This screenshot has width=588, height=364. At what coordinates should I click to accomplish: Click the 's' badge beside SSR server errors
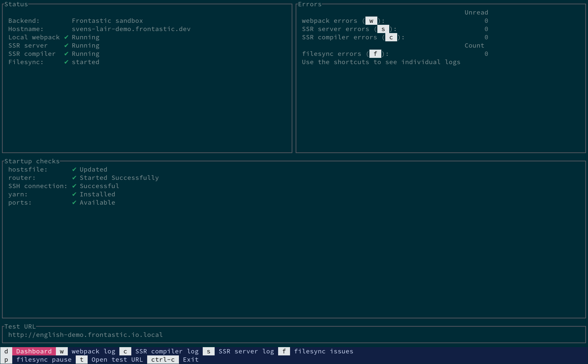(x=383, y=29)
